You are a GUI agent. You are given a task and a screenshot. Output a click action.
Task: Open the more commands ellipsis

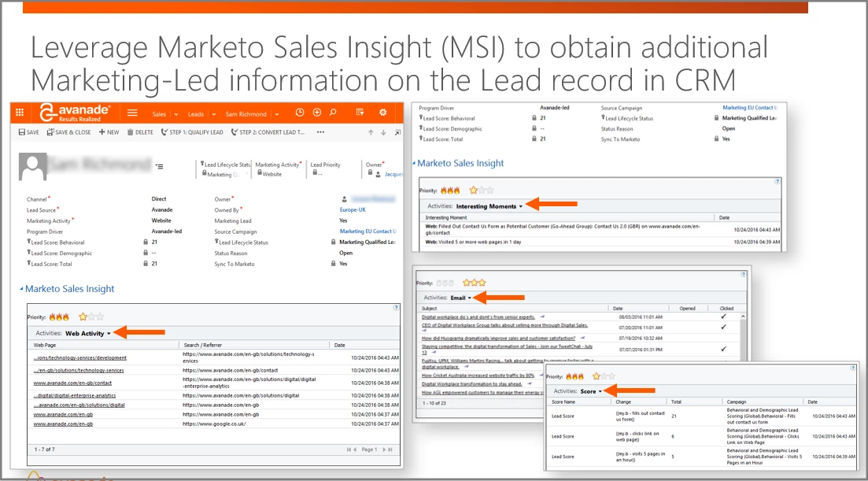tap(320, 132)
